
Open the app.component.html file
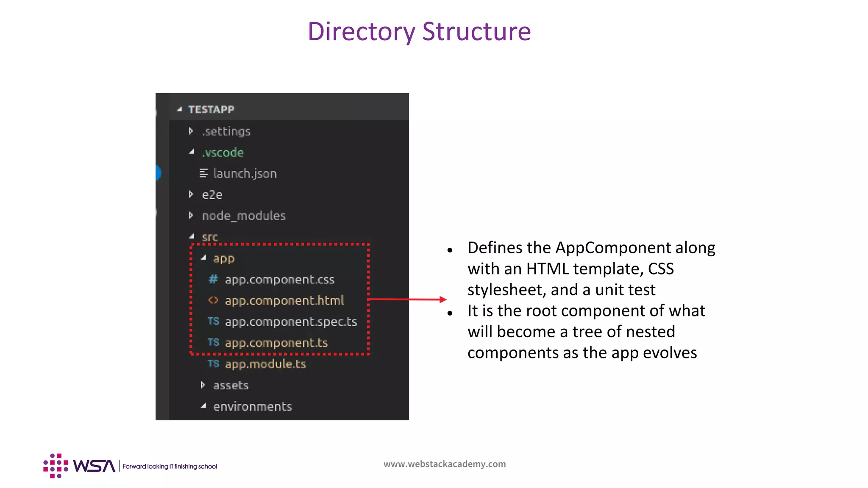tap(284, 300)
